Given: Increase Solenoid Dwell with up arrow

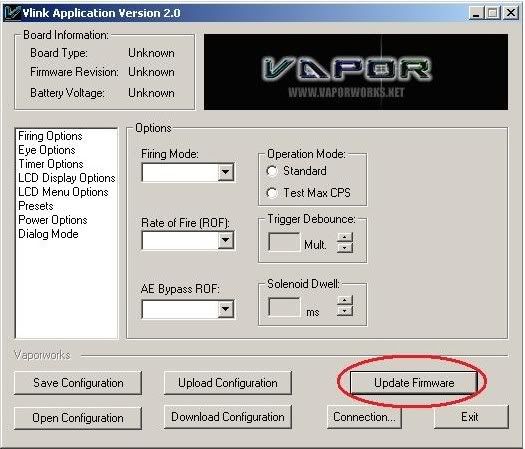Looking at the screenshot, I should (345, 300).
